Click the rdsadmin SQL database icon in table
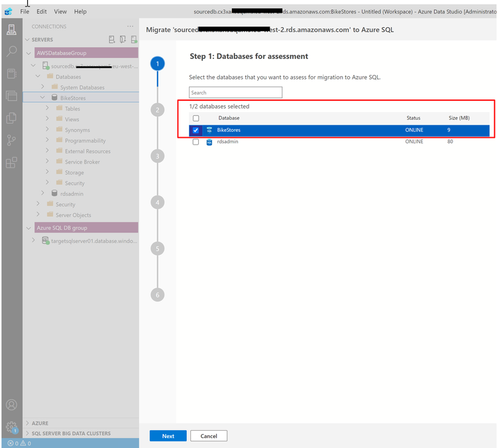This screenshot has height=448, width=497. click(209, 142)
